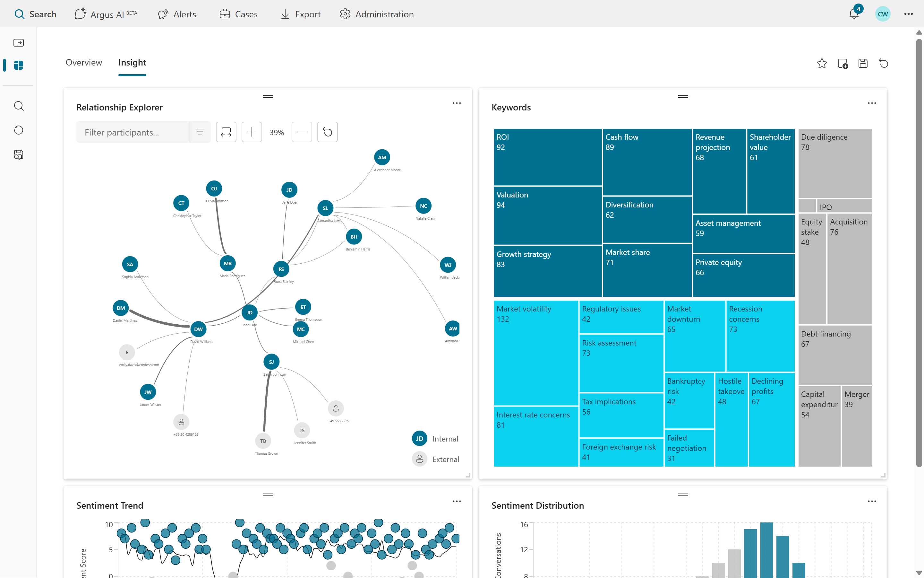Click the Interest rate concerns 81 tile
Image resolution: width=924 pixels, height=578 pixels.
click(x=536, y=436)
